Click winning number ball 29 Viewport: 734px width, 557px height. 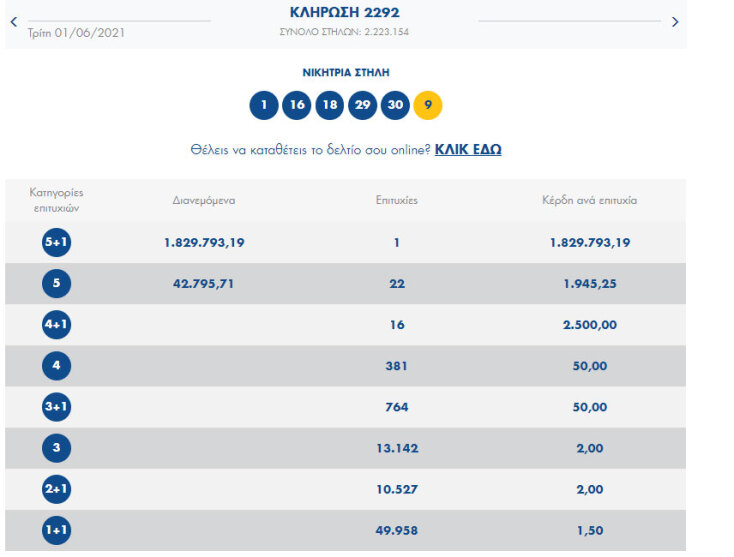coord(363,105)
